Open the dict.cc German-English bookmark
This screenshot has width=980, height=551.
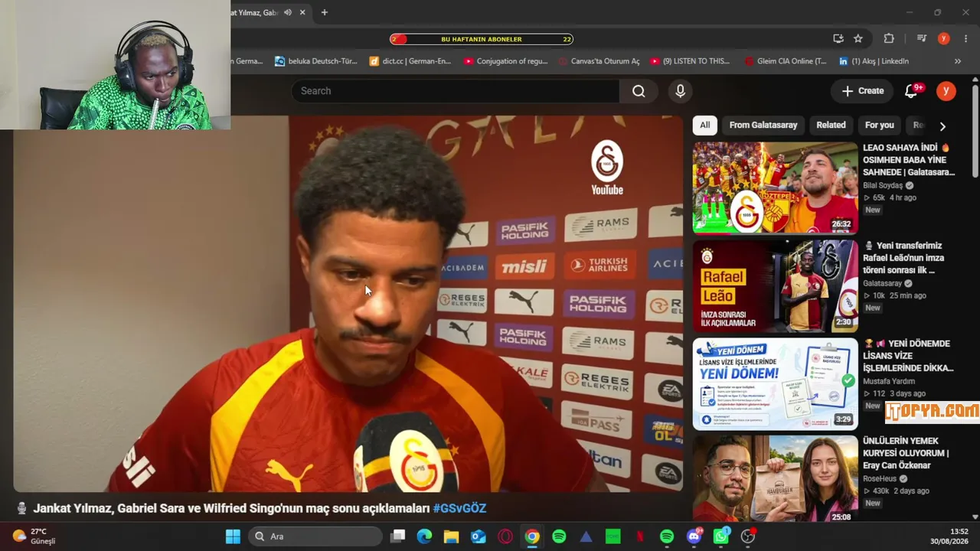(x=410, y=61)
